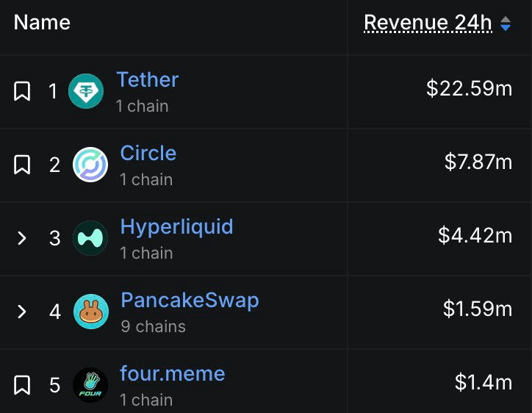Screen dimensions: 532x413
Task: Click Tether's $22.59m revenue value
Action: pos(469,89)
